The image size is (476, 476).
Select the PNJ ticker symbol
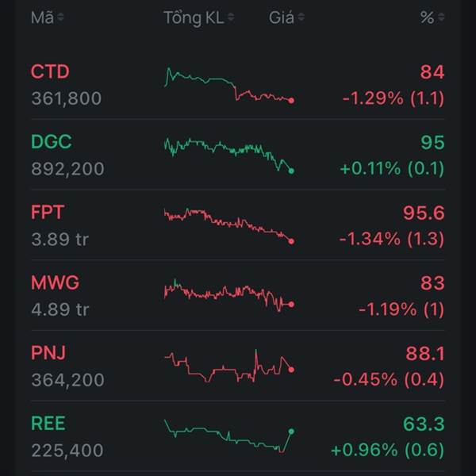click(49, 352)
